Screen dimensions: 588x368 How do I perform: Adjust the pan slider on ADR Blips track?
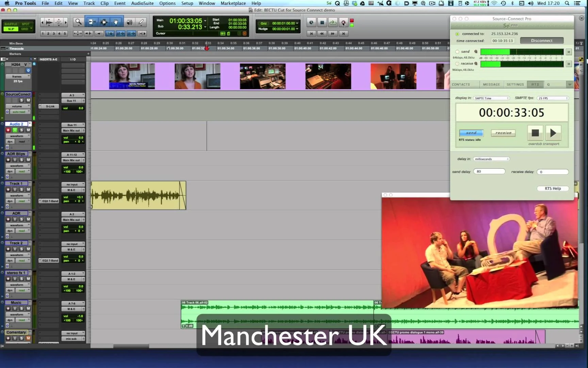tap(73, 171)
